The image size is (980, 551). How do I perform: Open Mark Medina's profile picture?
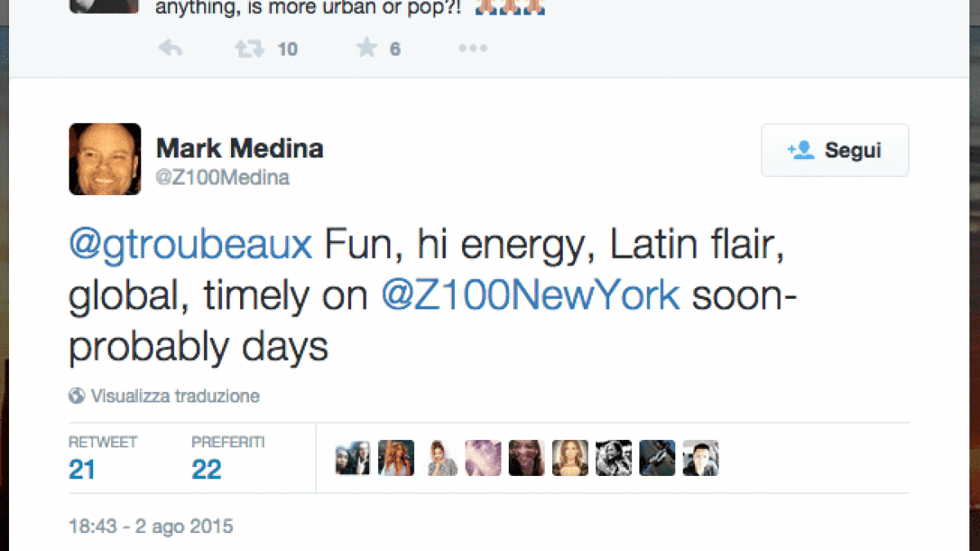tap(105, 159)
